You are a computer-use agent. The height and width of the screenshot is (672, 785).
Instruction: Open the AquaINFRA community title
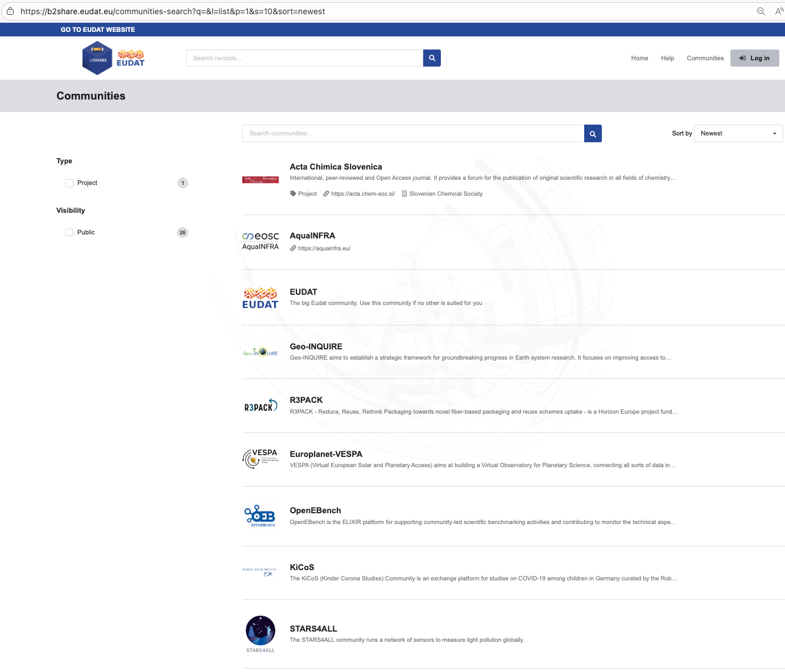coord(312,236)
